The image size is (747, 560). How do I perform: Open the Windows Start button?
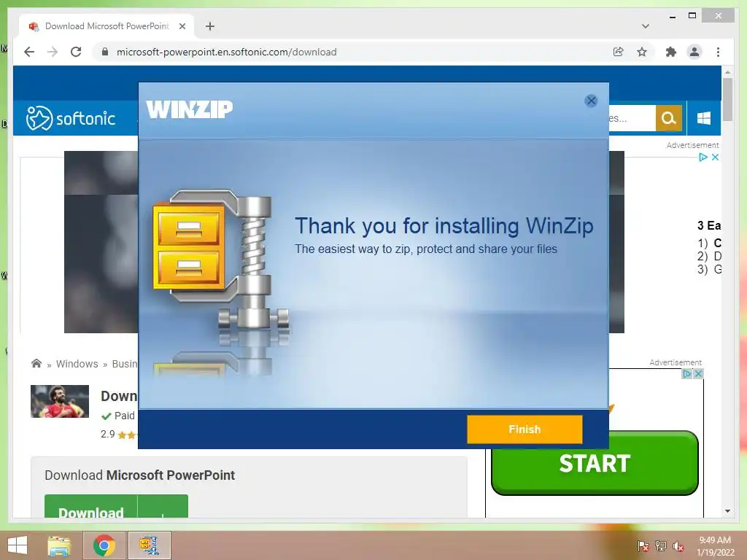[x=18, y=545]
